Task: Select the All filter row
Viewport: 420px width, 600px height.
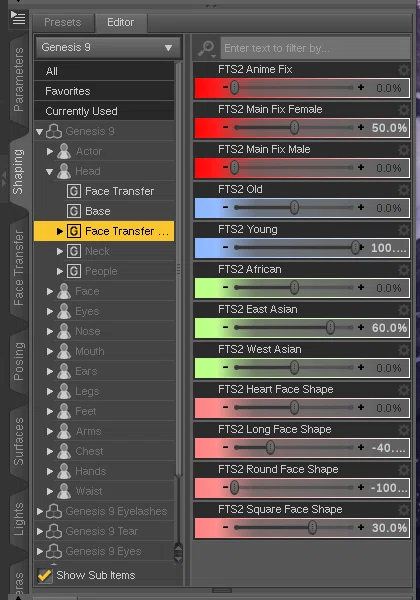Action: [104, 71]
